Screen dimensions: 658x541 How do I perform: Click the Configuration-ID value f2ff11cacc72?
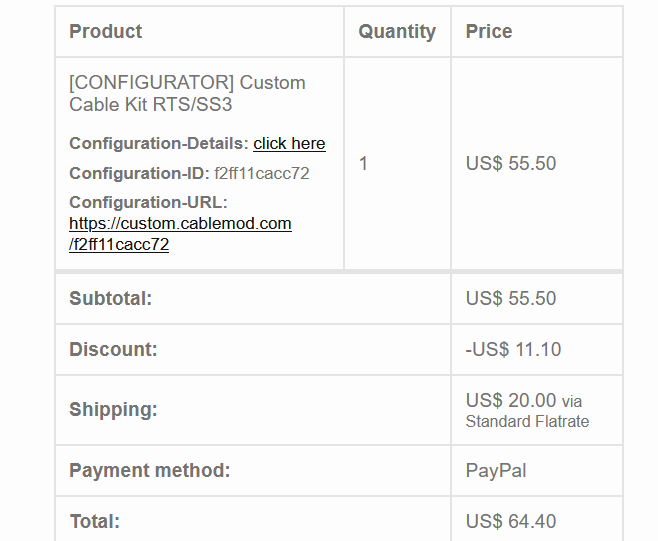262,173
